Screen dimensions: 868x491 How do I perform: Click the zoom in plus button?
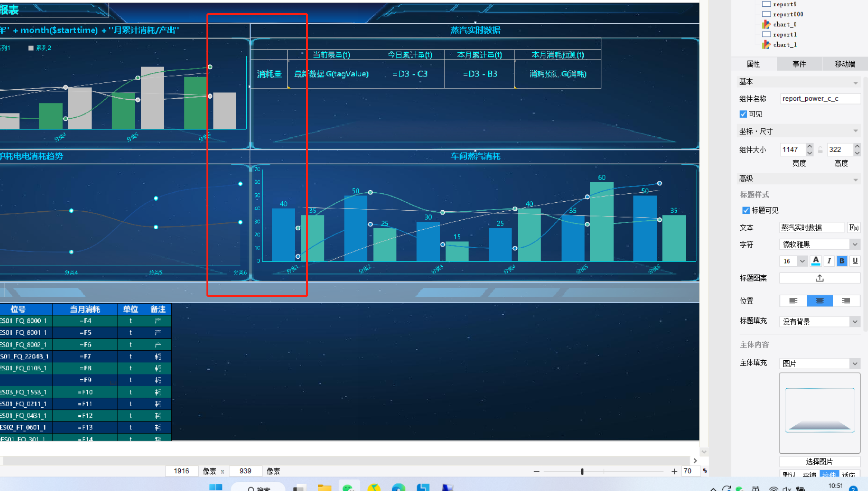674,471
